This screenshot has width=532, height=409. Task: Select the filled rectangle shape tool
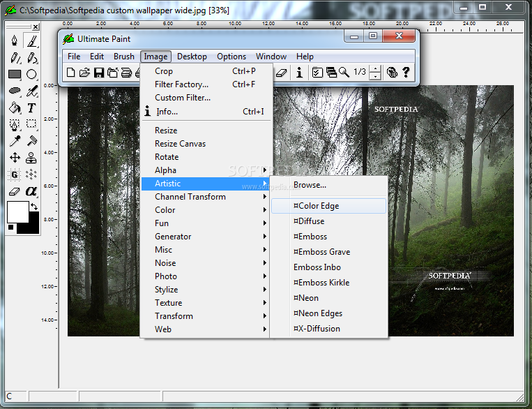click(14, 74)
